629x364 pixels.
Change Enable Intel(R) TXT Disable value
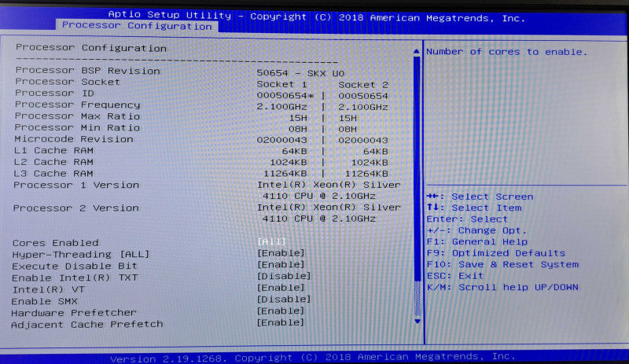click(x=284, y=276)
